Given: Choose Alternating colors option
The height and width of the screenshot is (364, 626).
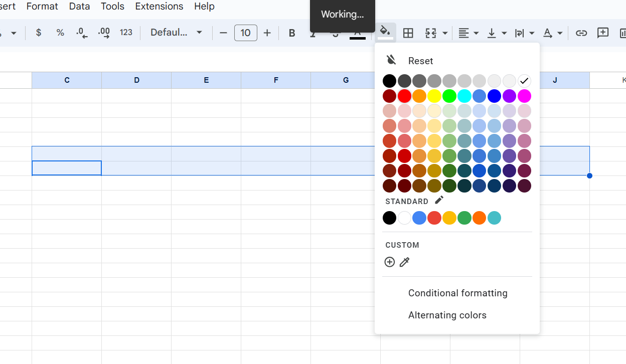Looking at the screenshot, I should (x=447, y=315).
